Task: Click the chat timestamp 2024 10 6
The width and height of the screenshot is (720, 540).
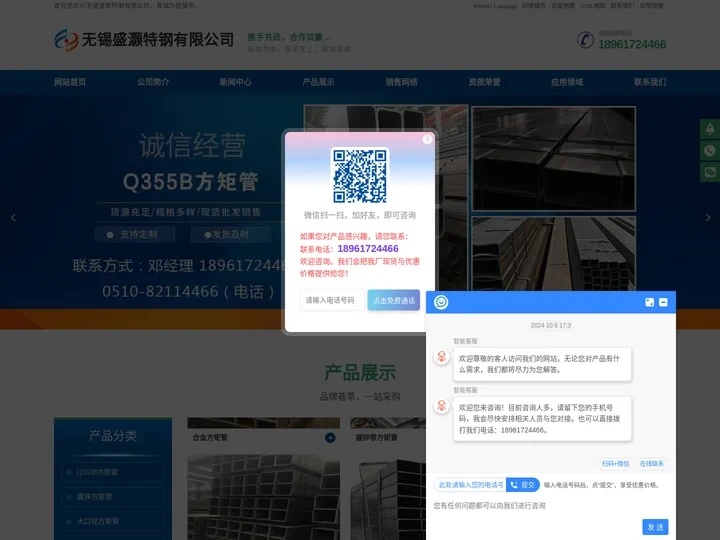Action: (551, 326)
